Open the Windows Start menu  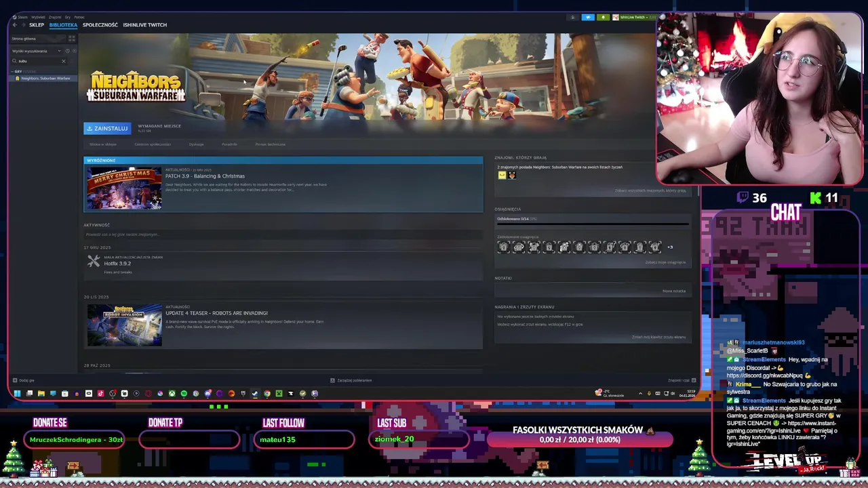click(17, 393)
